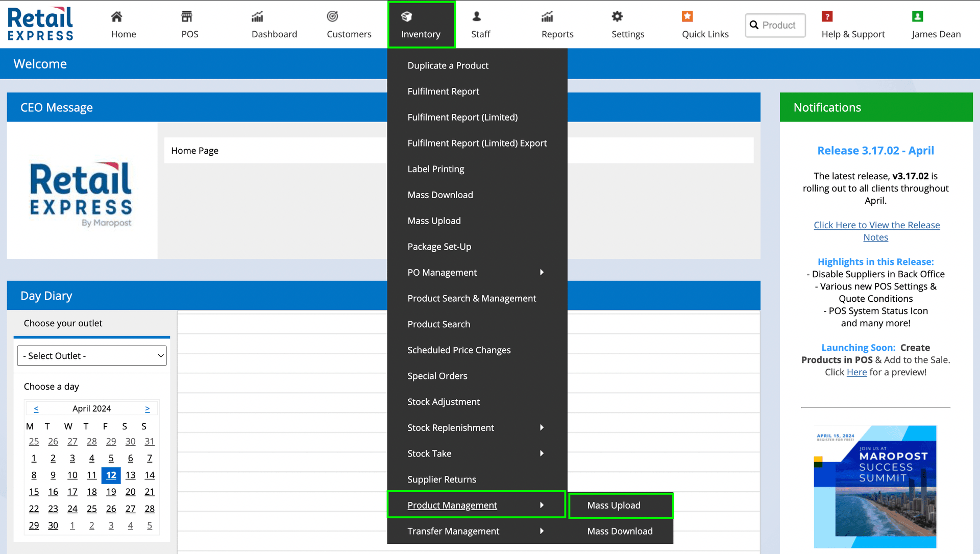Choose Label Printing from Inventory menu

436,169
